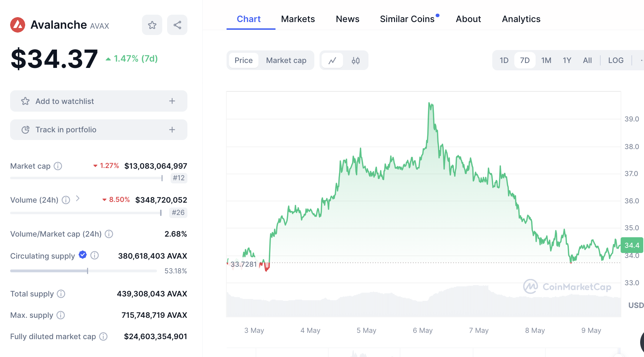The width and height of the screenshot is (644, 357).
Task: Click the share icon next to AVAX
Action: pos(177,25)
